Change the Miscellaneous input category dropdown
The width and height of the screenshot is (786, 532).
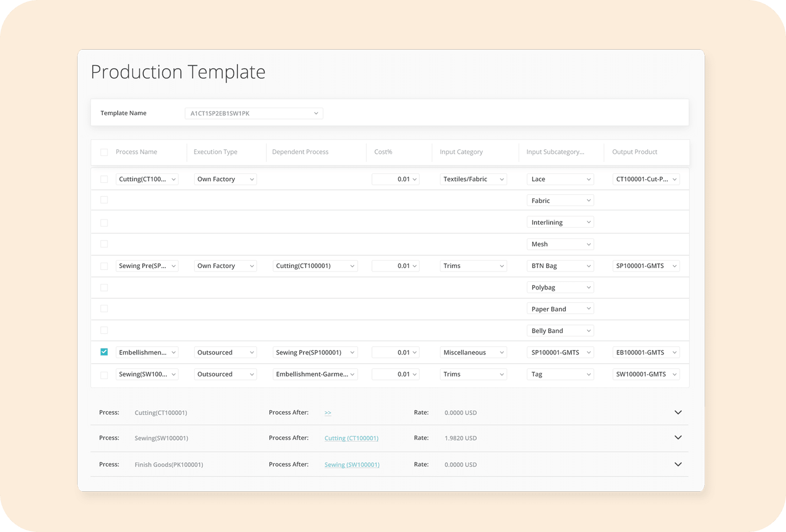pyautogui.click(x=473, y=352)
